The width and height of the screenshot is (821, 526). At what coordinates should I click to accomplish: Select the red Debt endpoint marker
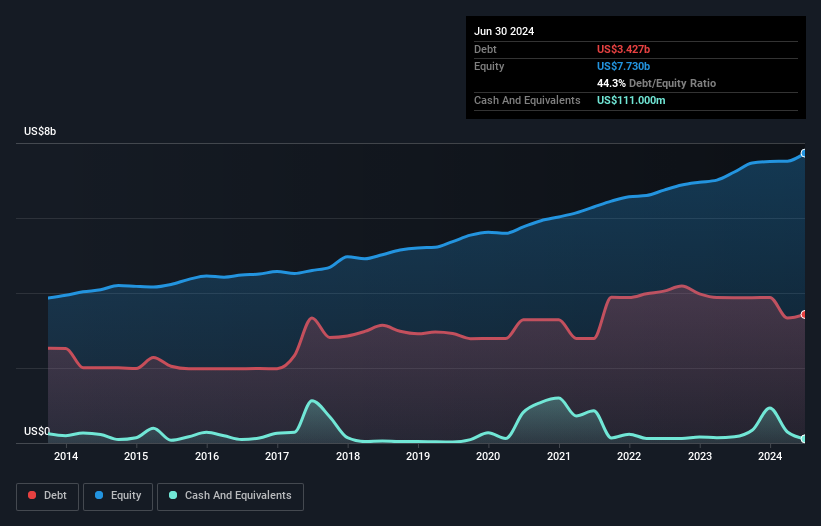804,315
